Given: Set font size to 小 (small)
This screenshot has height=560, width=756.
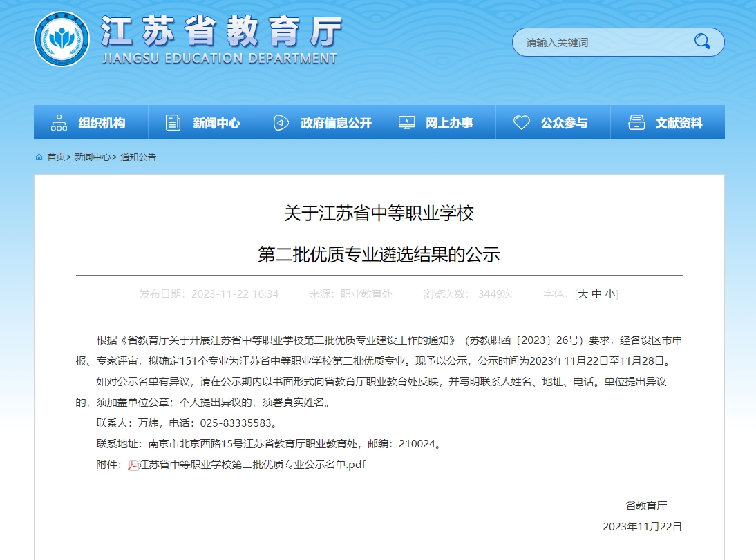Looking at the screenshot, I should click(609, 294).
